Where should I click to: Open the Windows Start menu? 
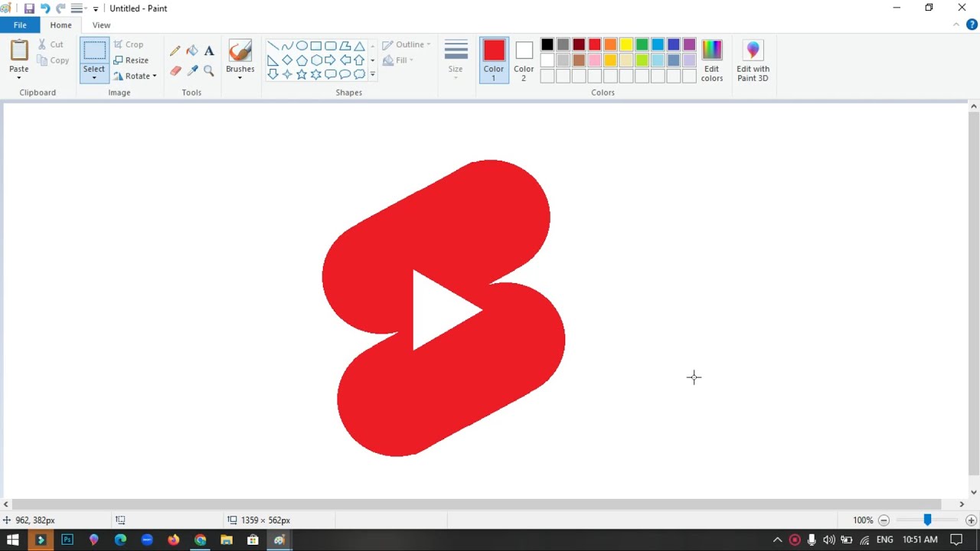pyautogui.click(x=13, y=540)
